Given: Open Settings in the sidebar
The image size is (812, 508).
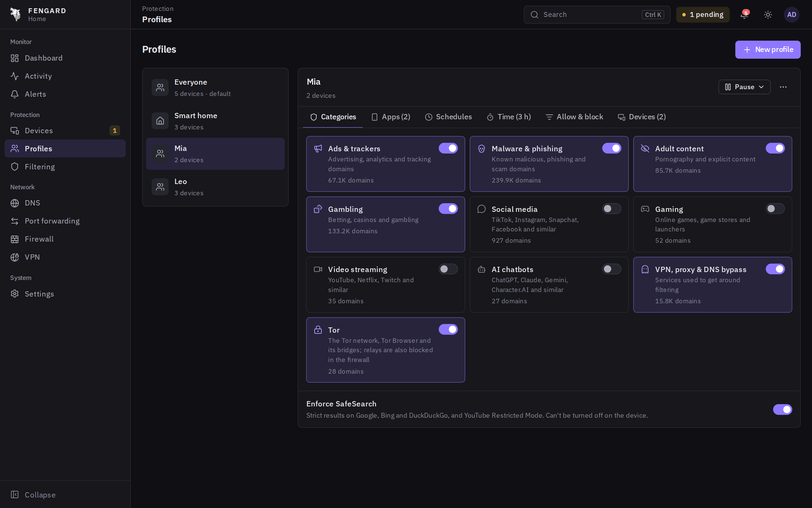Looking at the screenshot, I should [x=65, y=294].
